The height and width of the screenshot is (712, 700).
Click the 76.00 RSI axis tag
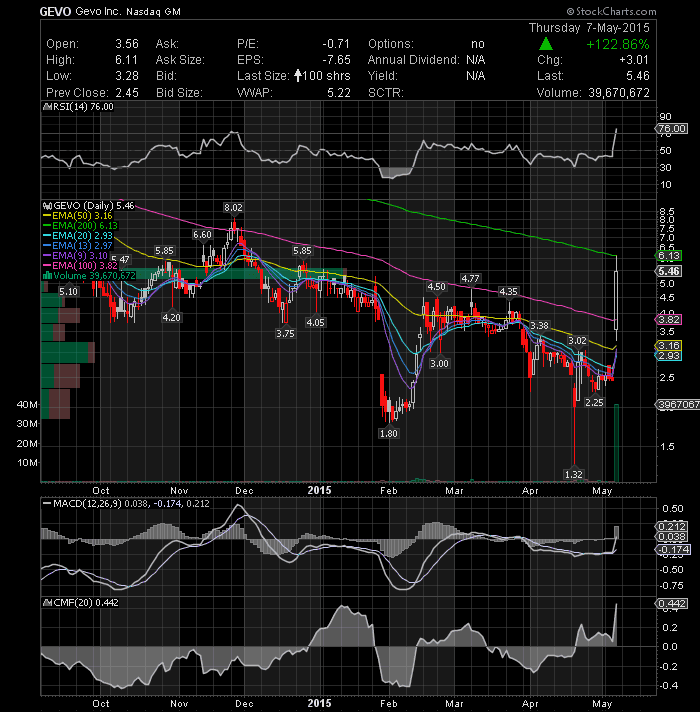[672, 129]
